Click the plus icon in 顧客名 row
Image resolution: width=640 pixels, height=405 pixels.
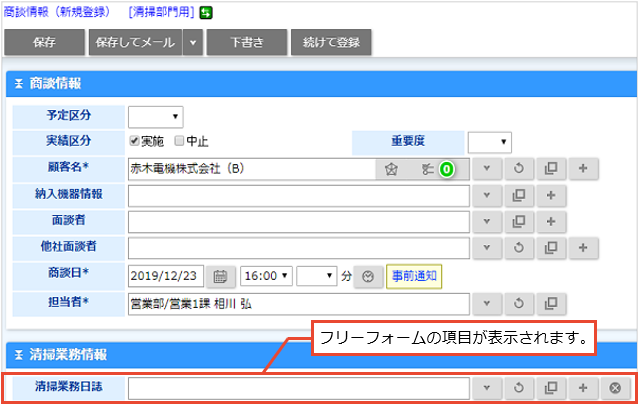tap(583, 168)
